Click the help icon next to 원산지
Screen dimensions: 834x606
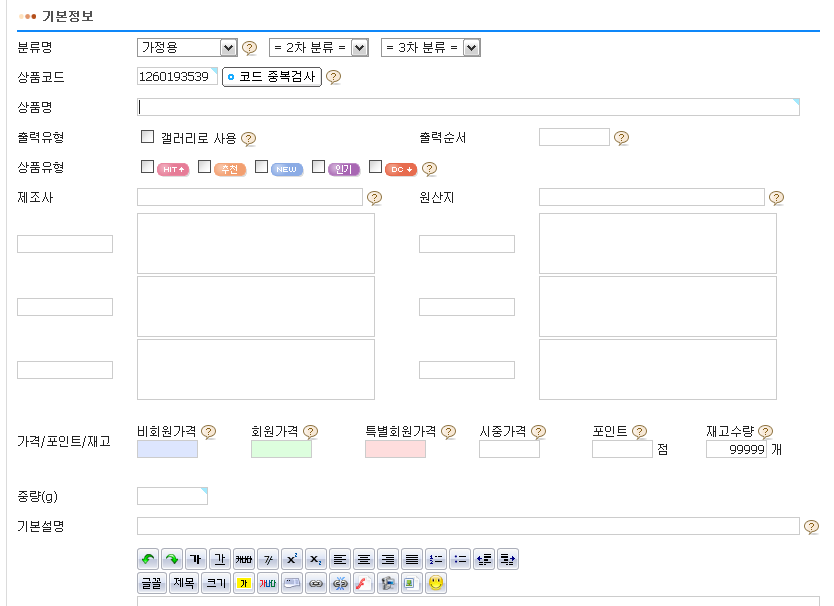coord(776,198)
